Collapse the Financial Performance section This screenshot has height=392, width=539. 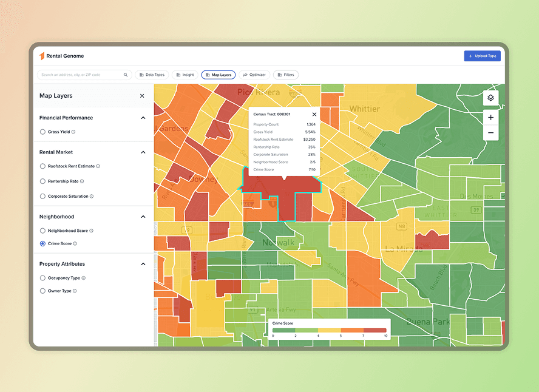[x=143, y=118]
